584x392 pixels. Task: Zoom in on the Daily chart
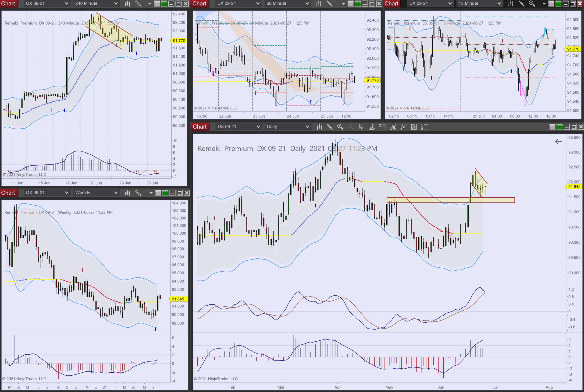[340, 127]
